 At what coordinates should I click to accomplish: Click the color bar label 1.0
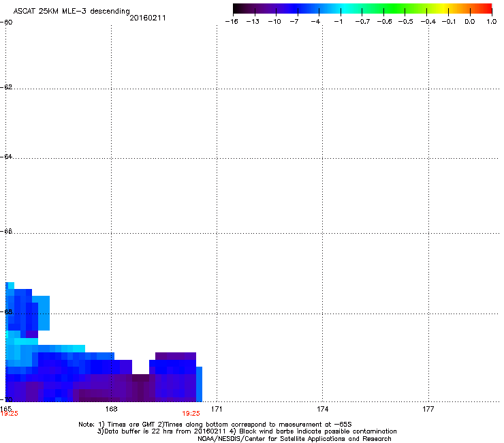(492, 22)
